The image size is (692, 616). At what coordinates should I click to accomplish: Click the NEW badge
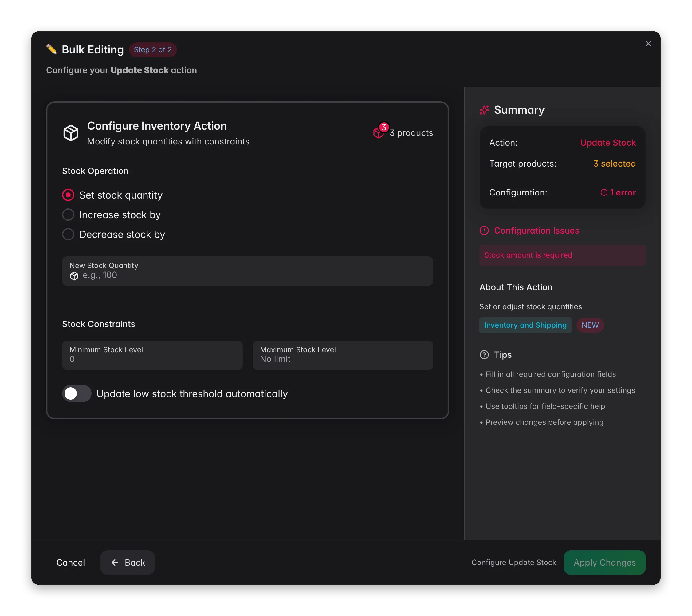click(x=590, y=325)
